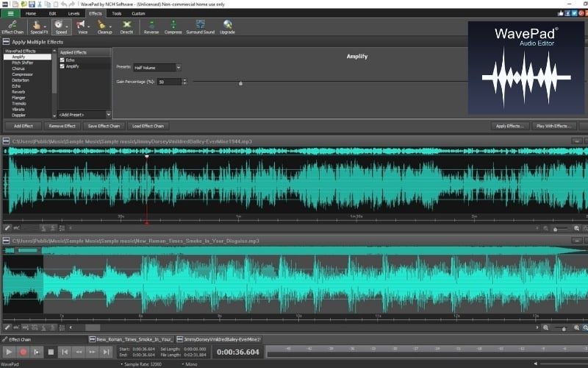This screenshot has width=588, height=368.
Task: Uncheck the Amplify applied effect
Action: tap(62, 66)
